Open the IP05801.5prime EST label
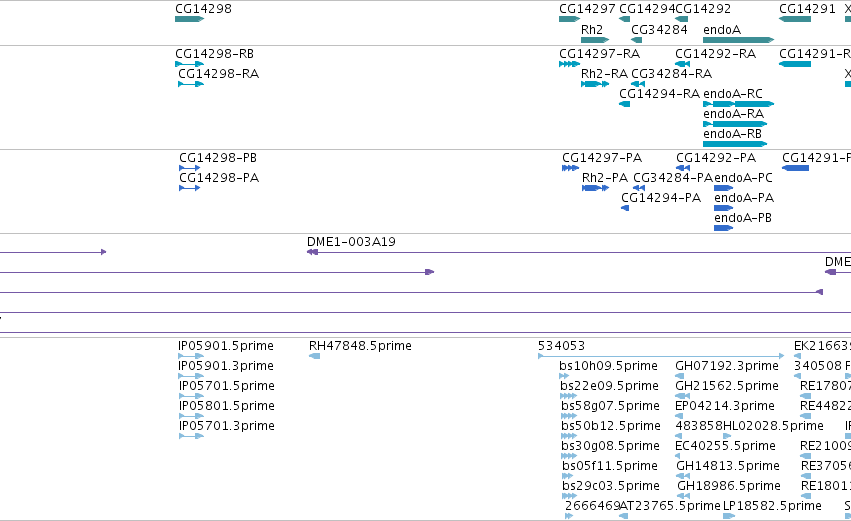The height and width of the screenshot is (521, 851). (x=227, y=406)
